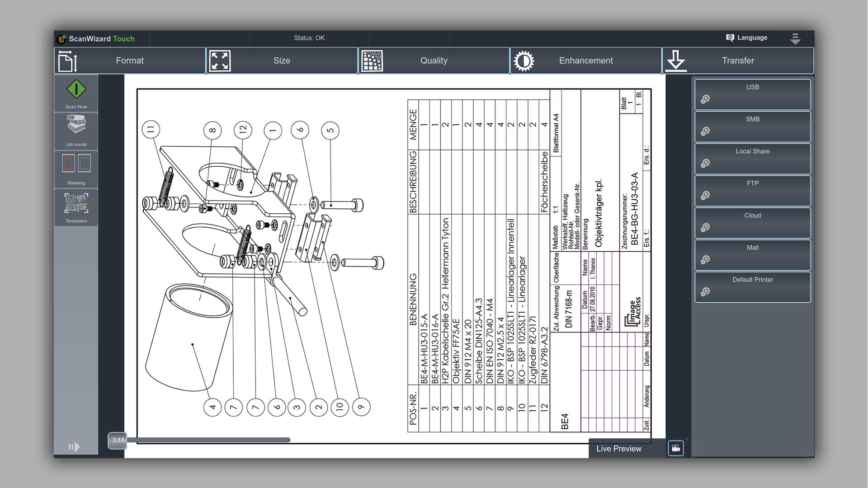Open Job mode from the sidebar

click(x=76, y=130)
